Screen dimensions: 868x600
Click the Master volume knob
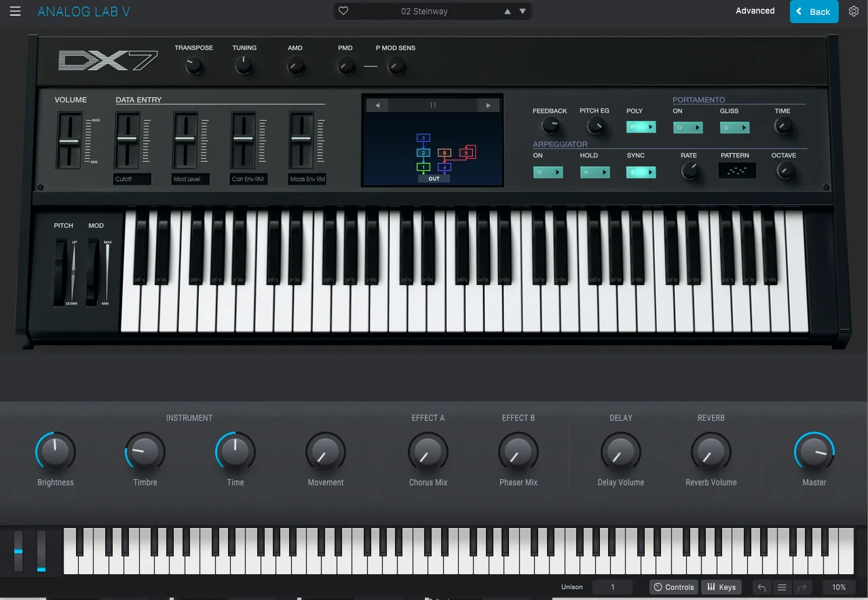click(814, 451)
